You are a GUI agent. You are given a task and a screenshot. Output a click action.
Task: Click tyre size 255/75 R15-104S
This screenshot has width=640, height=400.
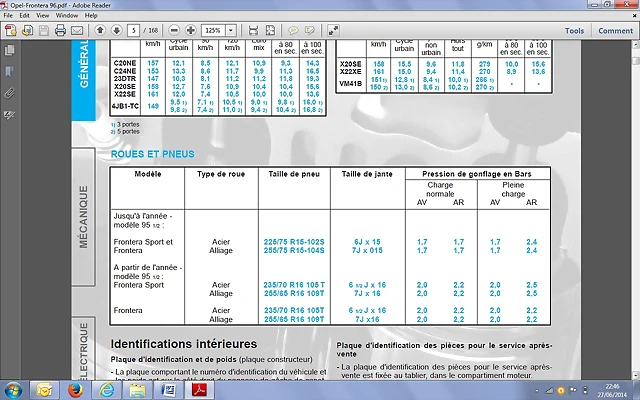click(x=294, y=251)
